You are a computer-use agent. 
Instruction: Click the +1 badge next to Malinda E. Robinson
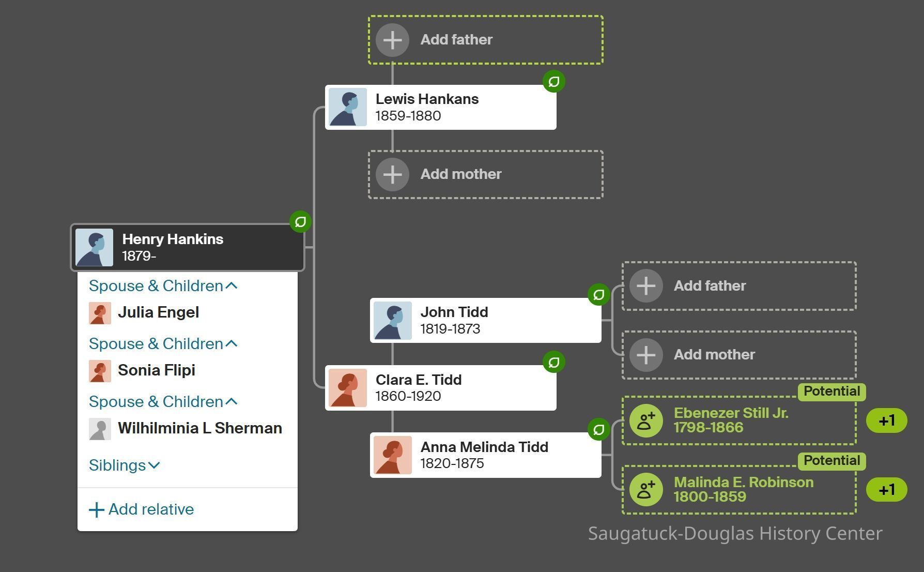pos(886,490)
